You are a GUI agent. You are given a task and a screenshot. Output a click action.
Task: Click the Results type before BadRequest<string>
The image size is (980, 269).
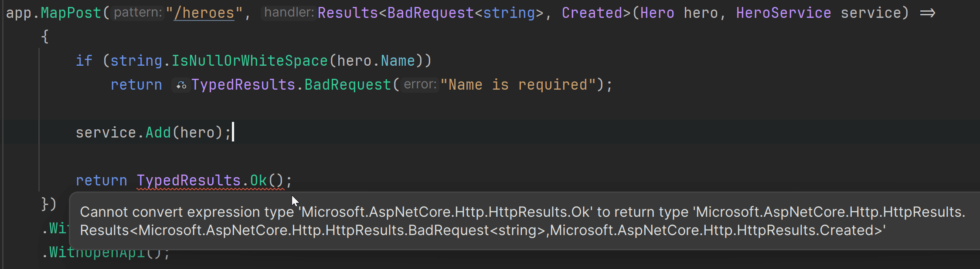pyautogui.click(x=347, y=13)
